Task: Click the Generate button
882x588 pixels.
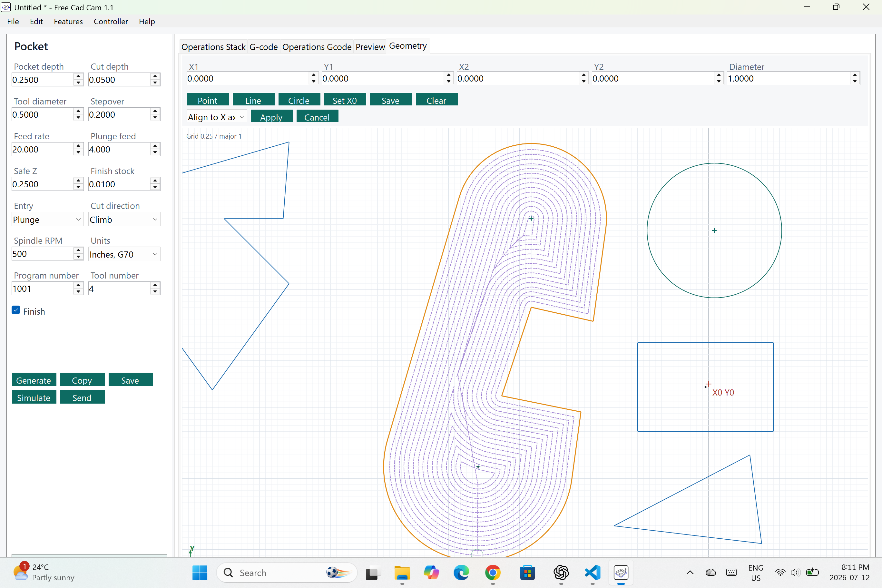Action: tap(34, 380)
